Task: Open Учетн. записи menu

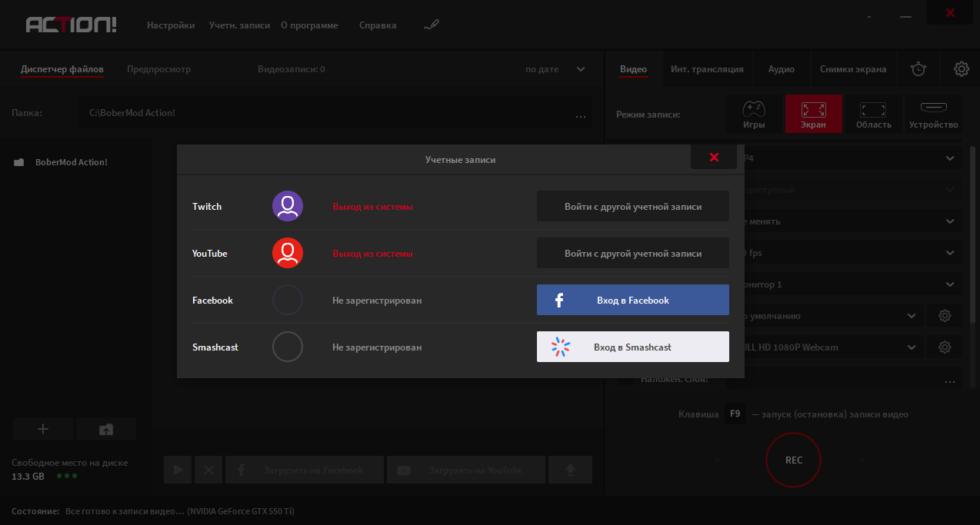Action: click(239, 25)
